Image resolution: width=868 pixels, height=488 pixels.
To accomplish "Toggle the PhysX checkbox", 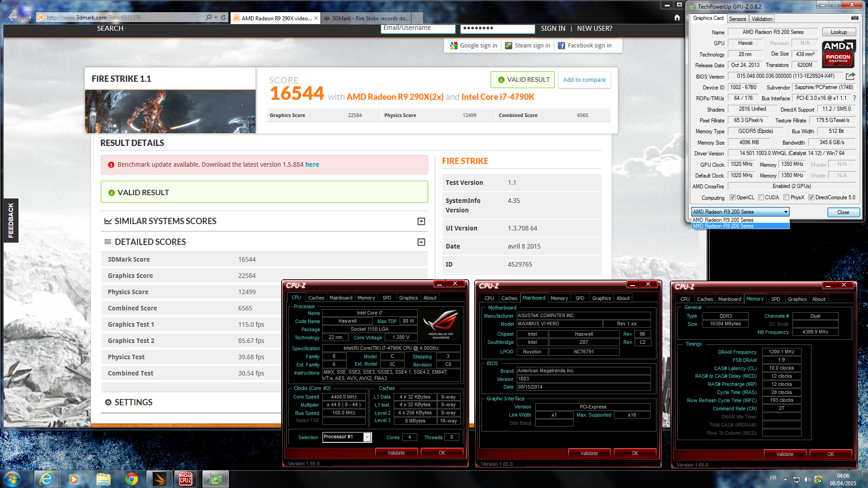I will click(787, 197).
